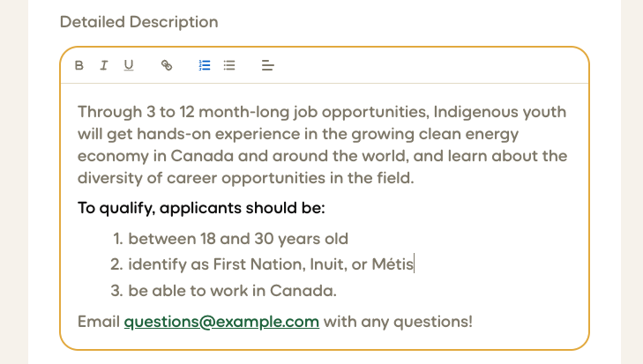Click the word "diversity" in the description
This screenshot has width=643, height=364.
111,178
